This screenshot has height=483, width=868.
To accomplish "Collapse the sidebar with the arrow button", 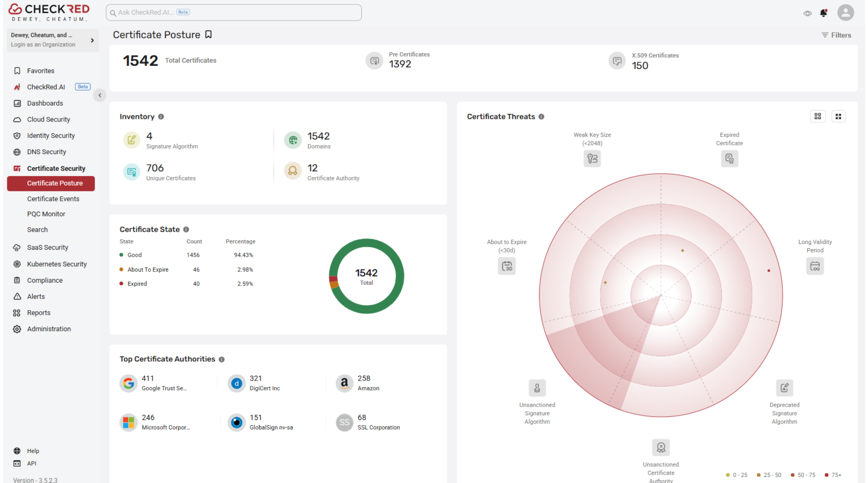I will click(x=100, y=95).
